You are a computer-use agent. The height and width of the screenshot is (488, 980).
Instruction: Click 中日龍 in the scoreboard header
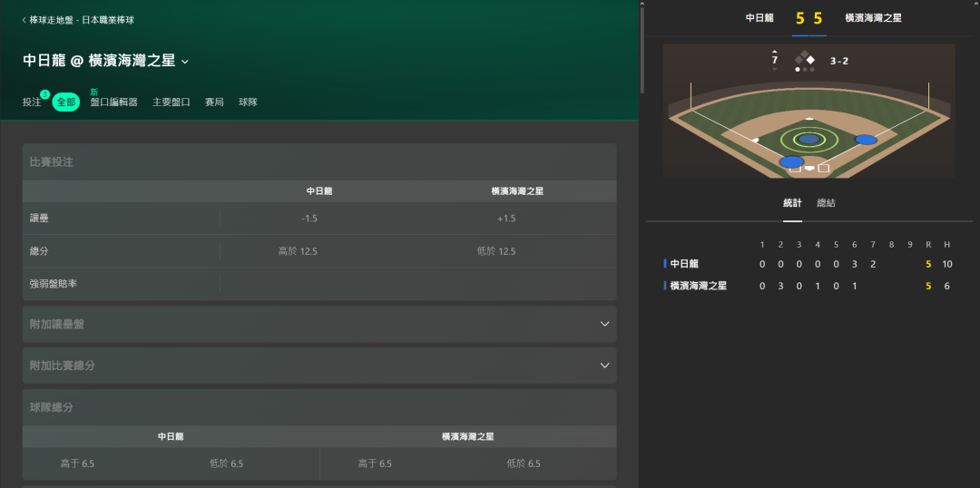[760, 18]
